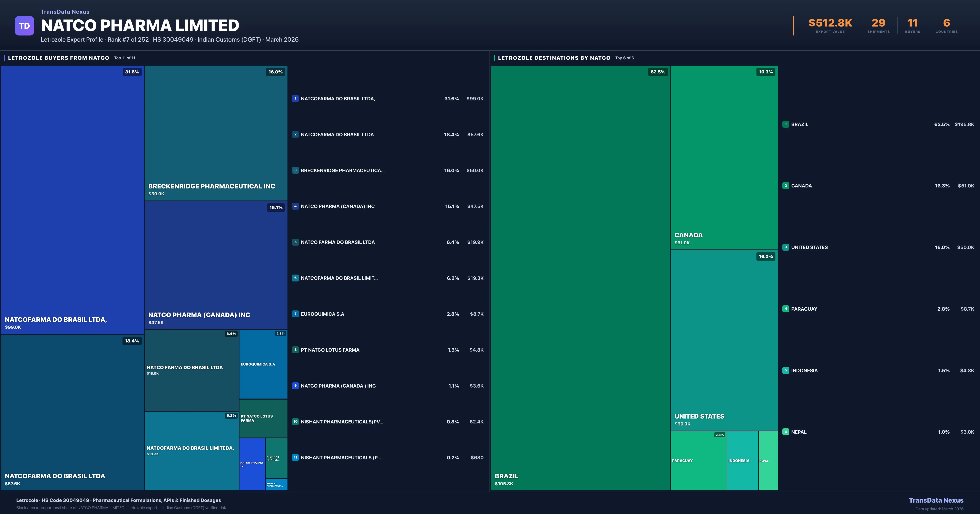Click rank 1 badge beside BRAZIL legend entry
This screenshot has width=980, height=514.
tap(786, 124)
